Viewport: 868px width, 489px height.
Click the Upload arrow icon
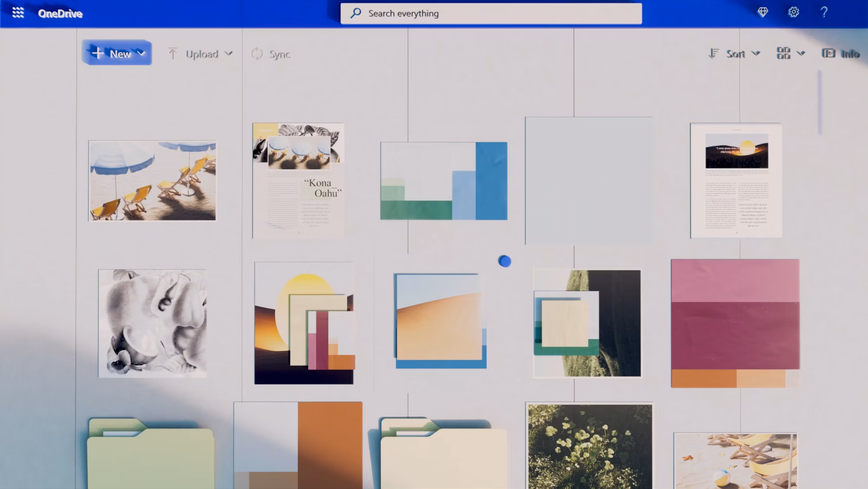pyautogui.click(x=173, y=54)
